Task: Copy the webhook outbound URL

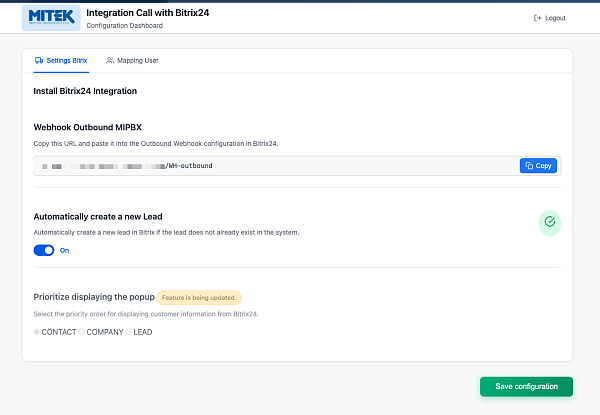Action: click(x=538, y=166)
